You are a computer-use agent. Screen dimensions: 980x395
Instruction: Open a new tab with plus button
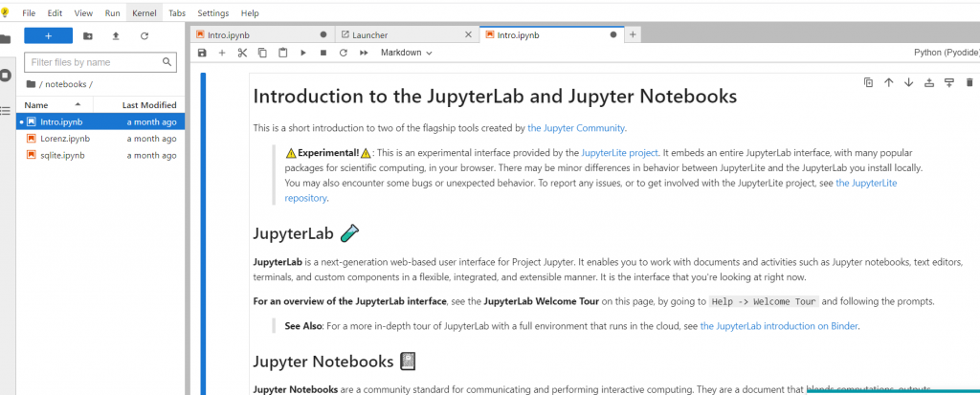pyautogui.click(x=633, y=35)
